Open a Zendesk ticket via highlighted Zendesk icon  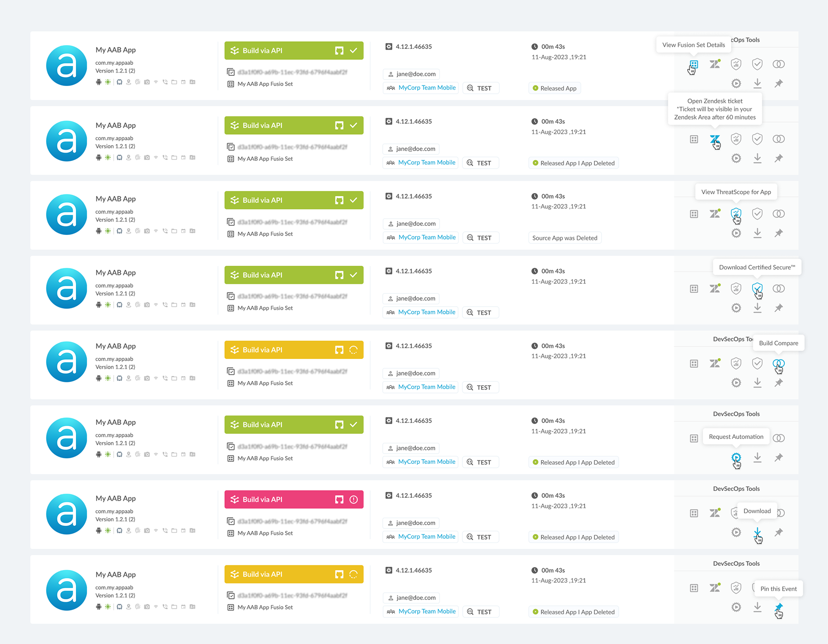pyautogui.click(x=714, y=139)
